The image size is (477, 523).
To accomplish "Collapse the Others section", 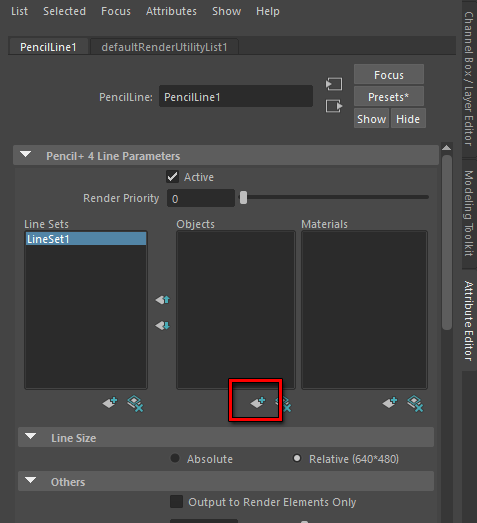I will click(31, 480).
